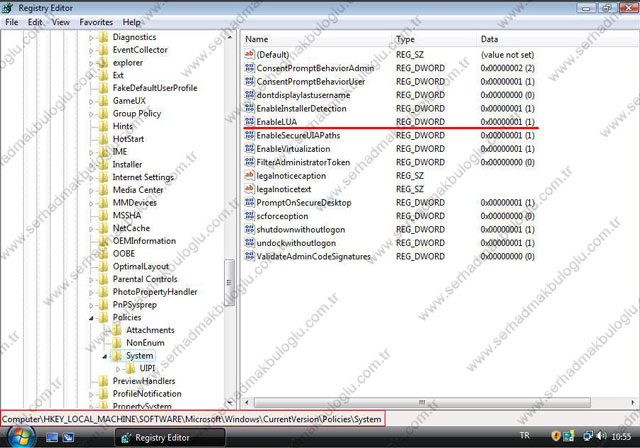Click the Attachments key folder icon
The image size is (640, 448).
(117, 330)
